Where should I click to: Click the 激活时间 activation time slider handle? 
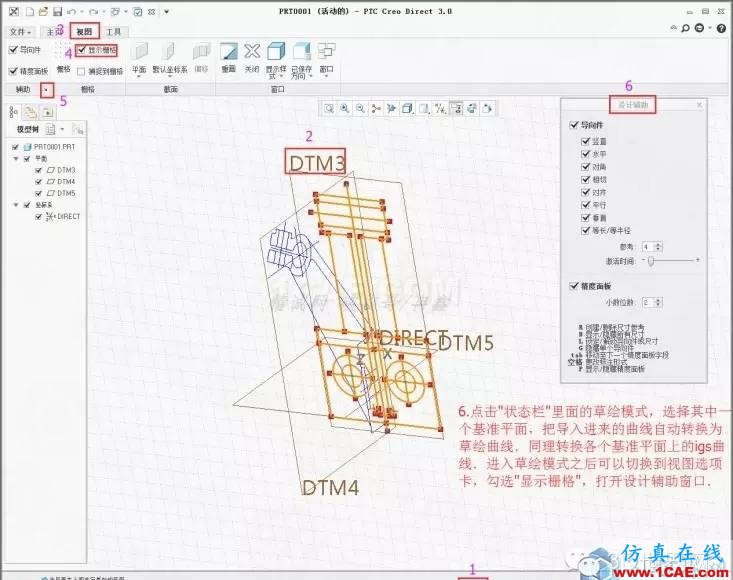tap(651, 261)
